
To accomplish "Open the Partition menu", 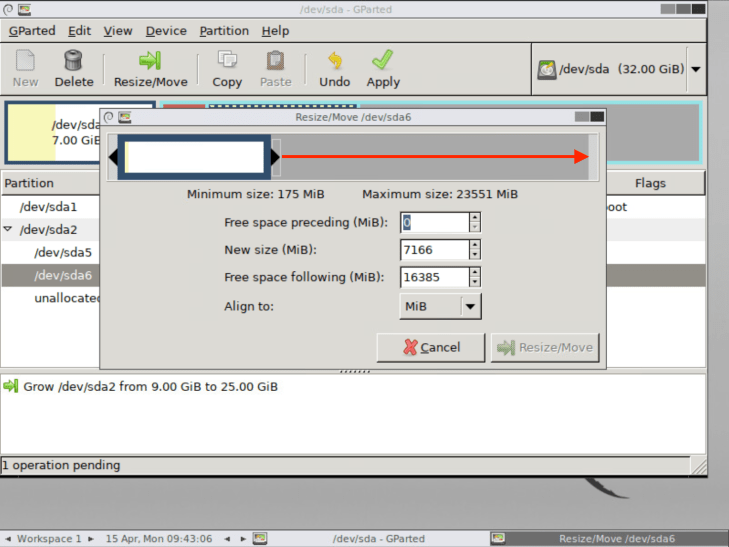I will point(224,31).
